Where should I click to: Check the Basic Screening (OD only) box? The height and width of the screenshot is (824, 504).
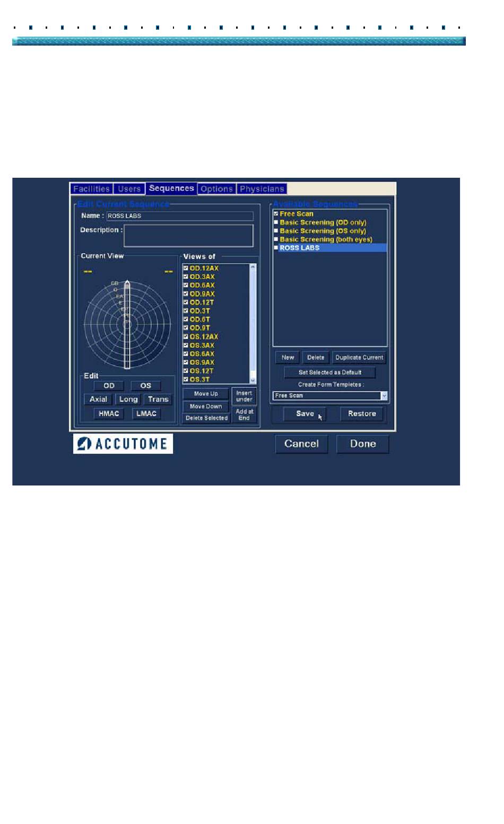coord(276,222)
